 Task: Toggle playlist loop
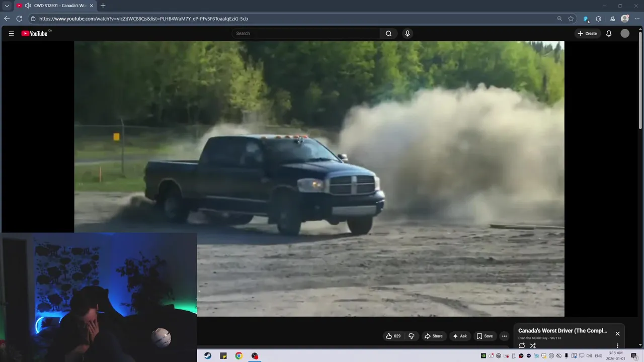pyautogui.click(x=522, y=346)
